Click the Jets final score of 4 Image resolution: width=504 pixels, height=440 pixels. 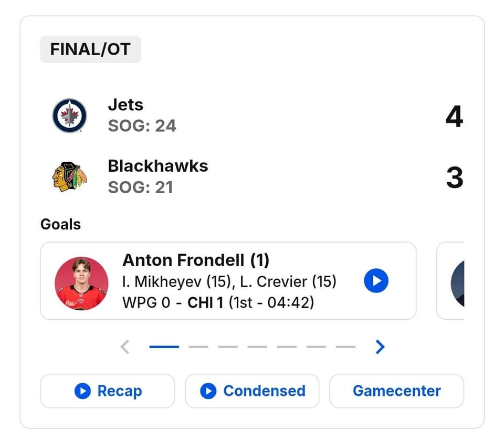point(454,116)
